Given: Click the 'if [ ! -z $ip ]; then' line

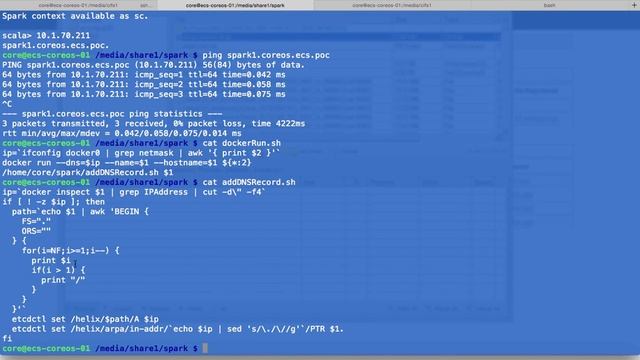Looking at the screenshot, I should pyautogui.click(x=53, y=202).
